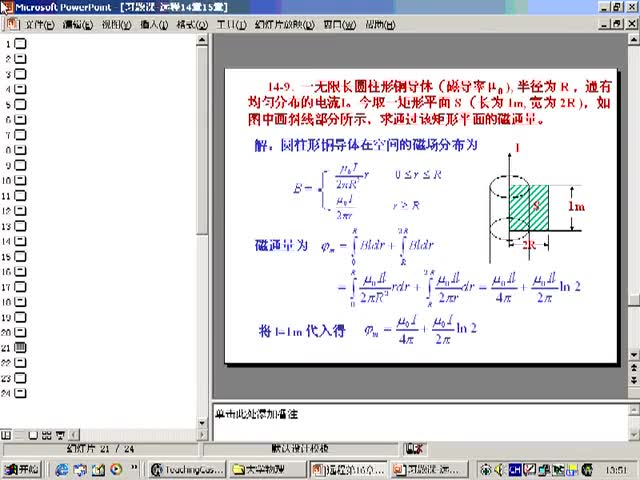Click slide pane scroll up arrow
The image size is (640, 480).
point(634,40)
